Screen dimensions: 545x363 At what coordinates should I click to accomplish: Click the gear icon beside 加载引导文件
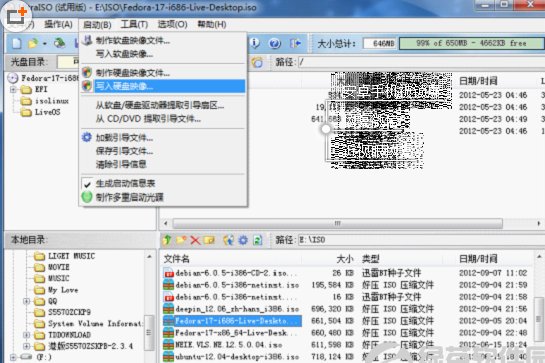87,137
